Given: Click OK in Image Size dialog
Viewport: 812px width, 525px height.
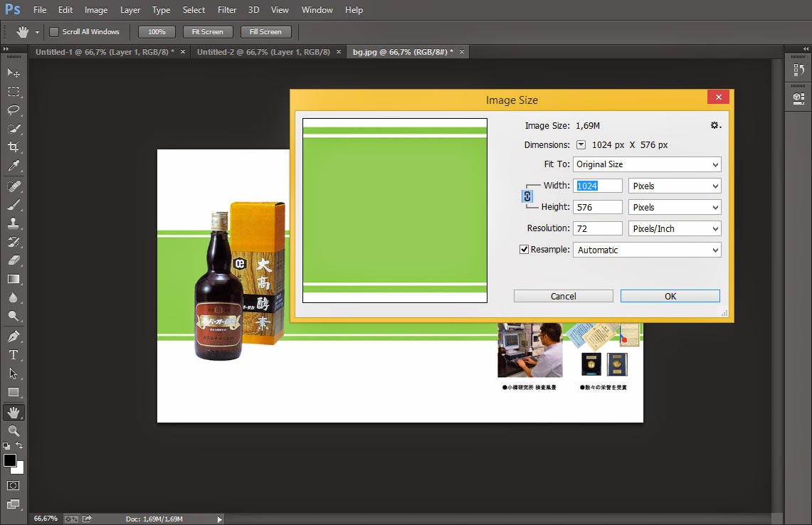Looking at the screenshot, I should [670, 296].
